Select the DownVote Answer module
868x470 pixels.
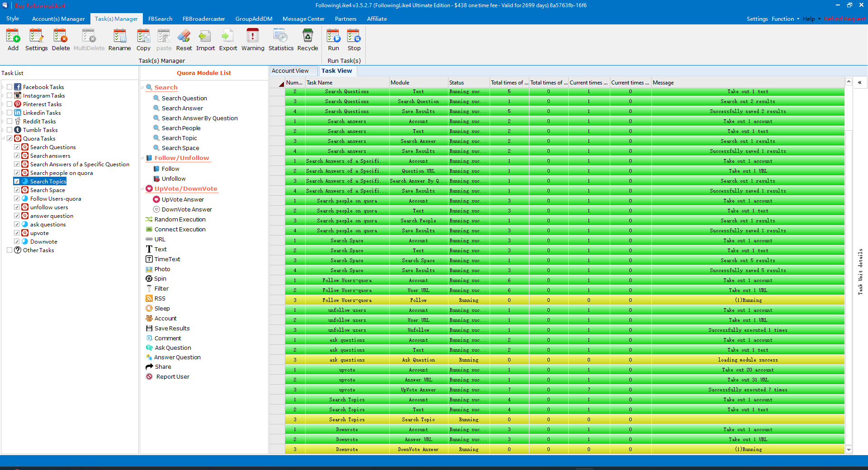pyautogui.click(x=187, y=209)
